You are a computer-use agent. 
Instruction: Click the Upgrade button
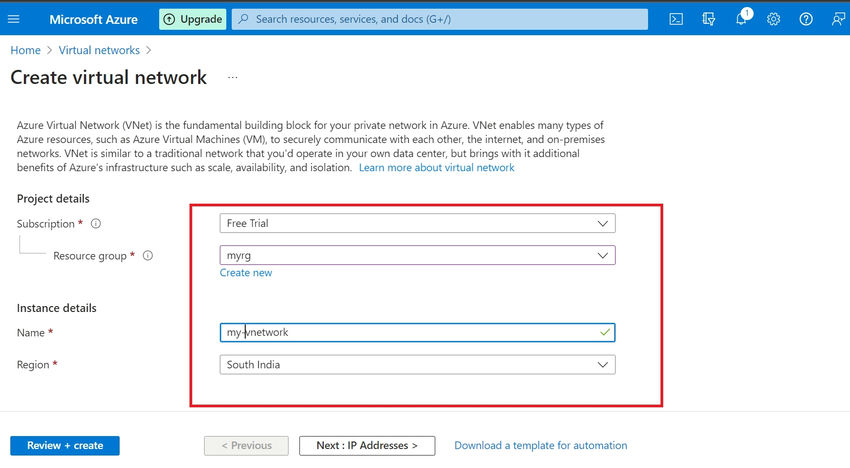coord(192,19)
